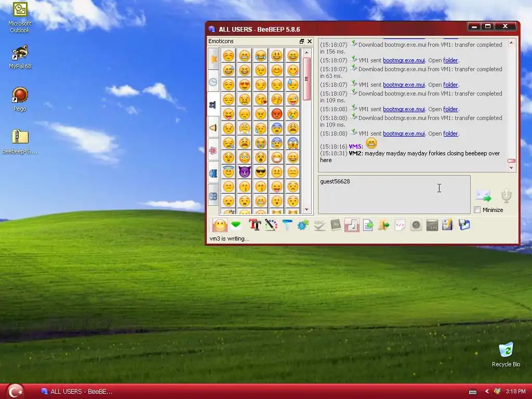This screenshot has height=399, width=532.
Task: Toggle the emoticons panel smiley button
Action: click(x=220, y=225)
